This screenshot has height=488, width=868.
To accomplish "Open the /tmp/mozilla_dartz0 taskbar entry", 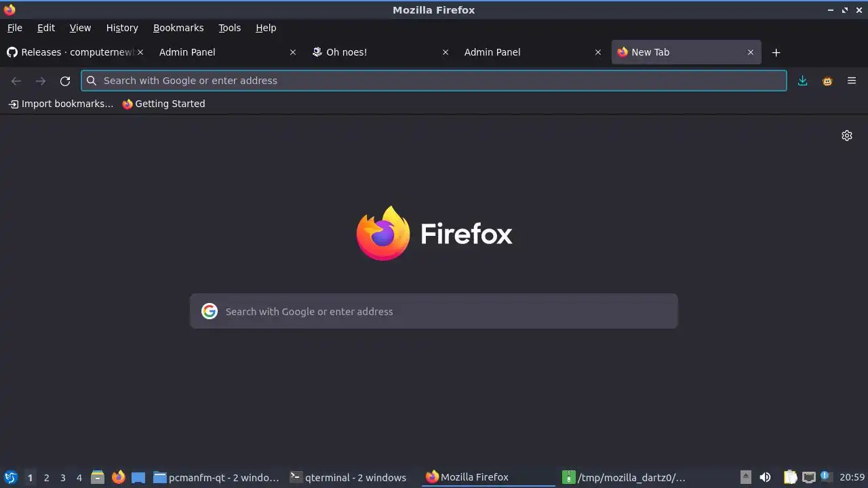I will (x=625, y=477).
